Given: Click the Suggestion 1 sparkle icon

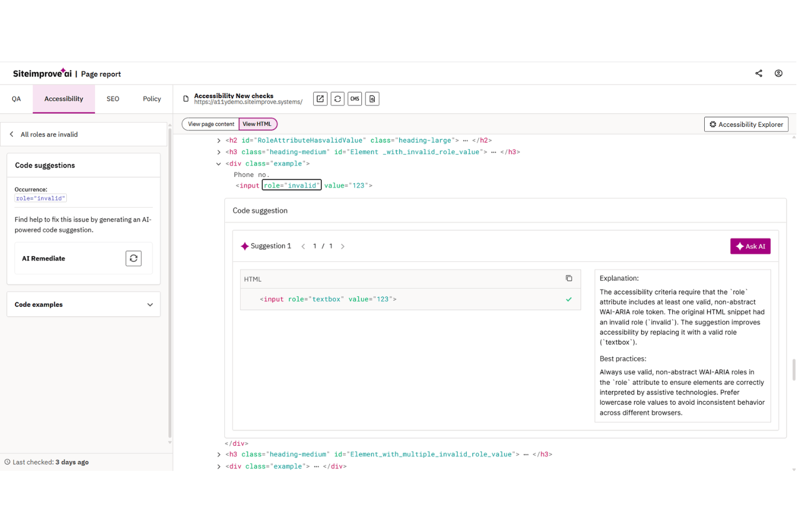Looking at the screenshot, I should (x=245, y=246).
